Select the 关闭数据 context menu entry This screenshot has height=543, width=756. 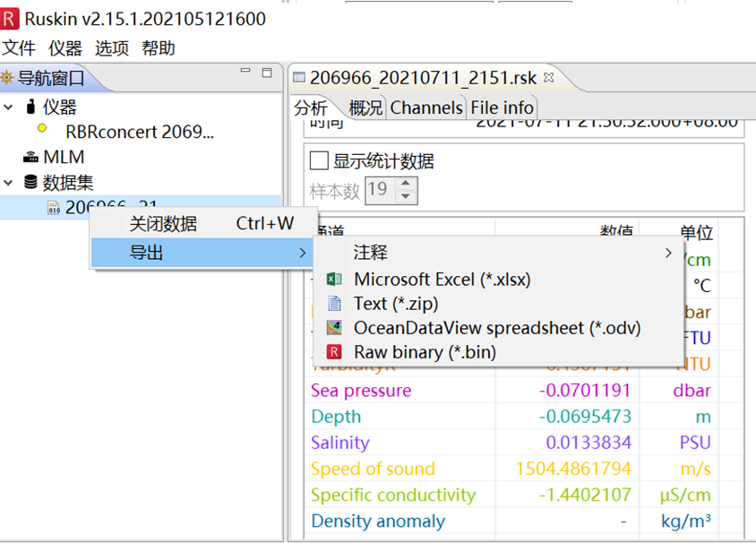(163, 223)
